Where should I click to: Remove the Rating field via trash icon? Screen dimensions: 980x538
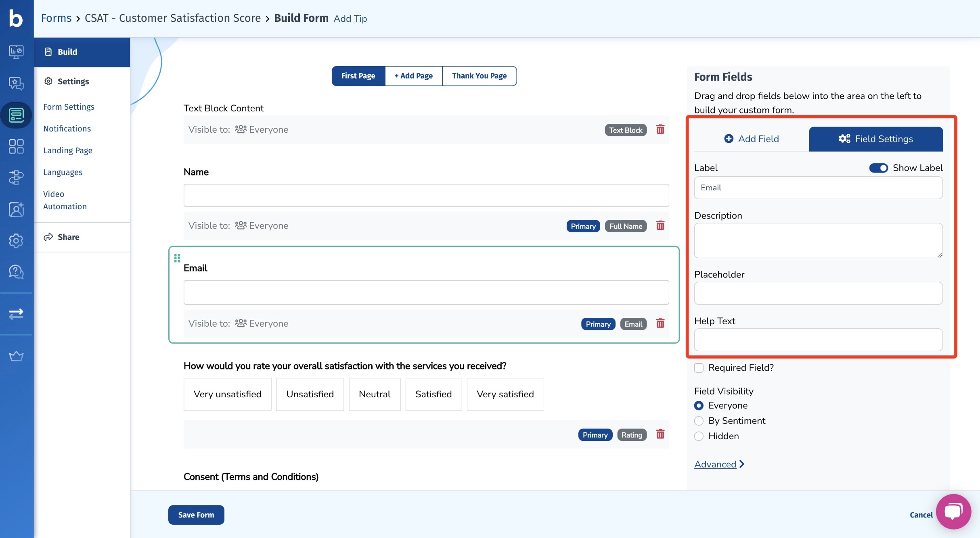660,434
